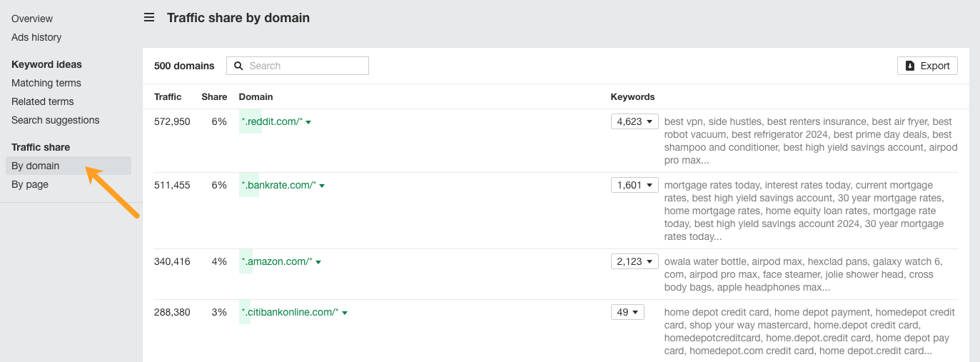Screen dimensions: 980x362
Task: Open Overview in the sidebar
Action: [x=32, y=19]
